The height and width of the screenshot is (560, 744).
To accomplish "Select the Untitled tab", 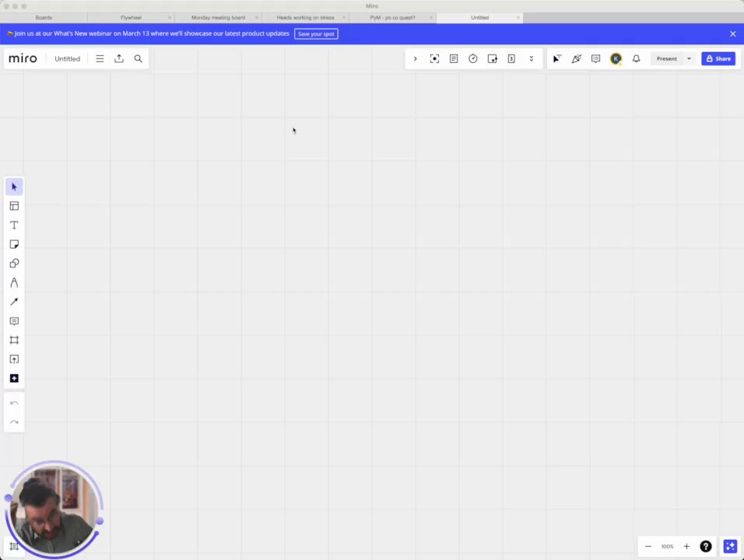I will (x=479, y=18).
